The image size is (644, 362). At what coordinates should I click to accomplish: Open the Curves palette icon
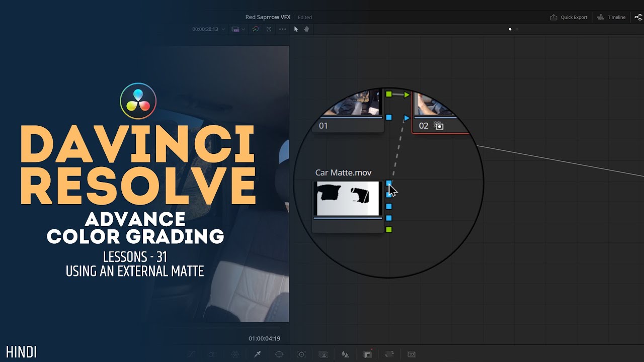191,354
